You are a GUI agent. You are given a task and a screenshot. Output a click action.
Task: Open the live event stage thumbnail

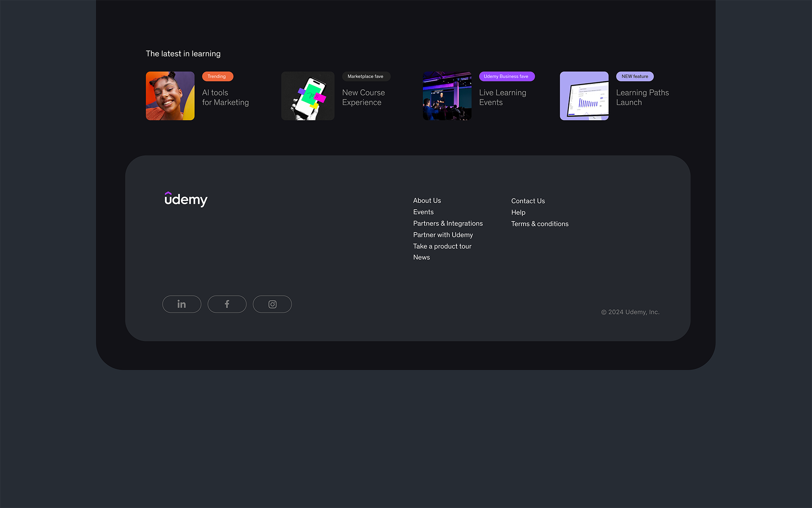(447, 96)
